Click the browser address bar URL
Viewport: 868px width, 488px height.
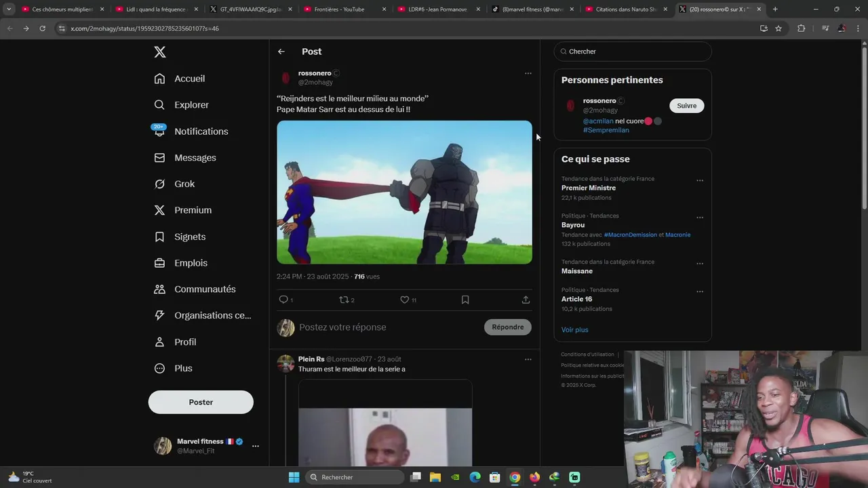tap(144, 28)
